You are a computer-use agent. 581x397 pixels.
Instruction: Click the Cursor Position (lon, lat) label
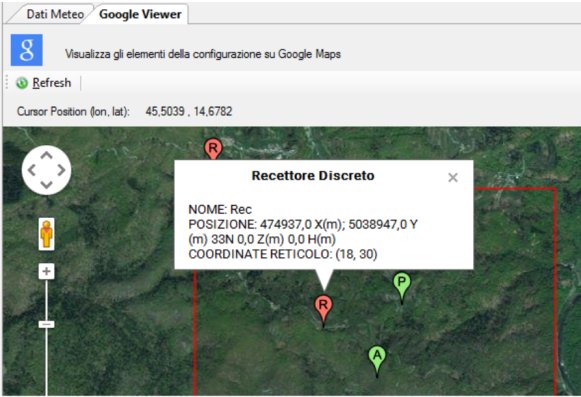[73, 111]
